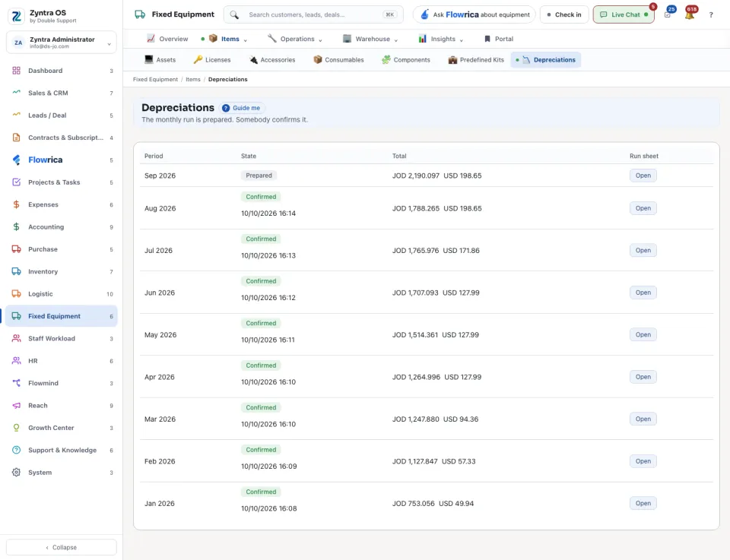
Task: Open the Consumables tab
Action: pyautogui.click(x=339, y=60)
